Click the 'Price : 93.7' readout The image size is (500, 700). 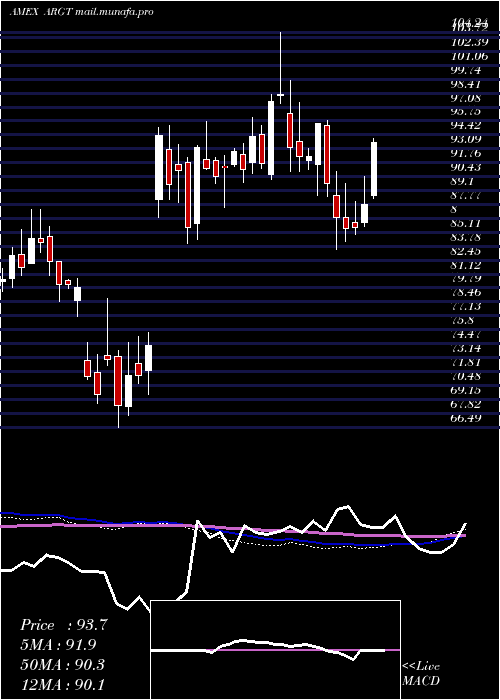point(64,625)
